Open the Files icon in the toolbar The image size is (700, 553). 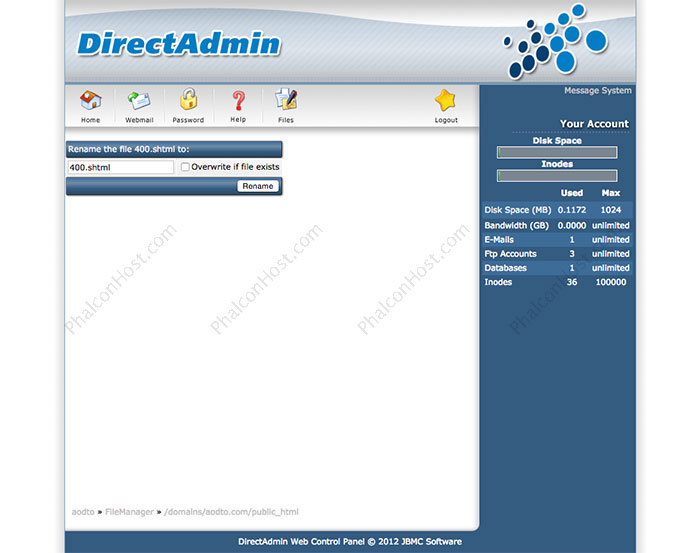286,99
